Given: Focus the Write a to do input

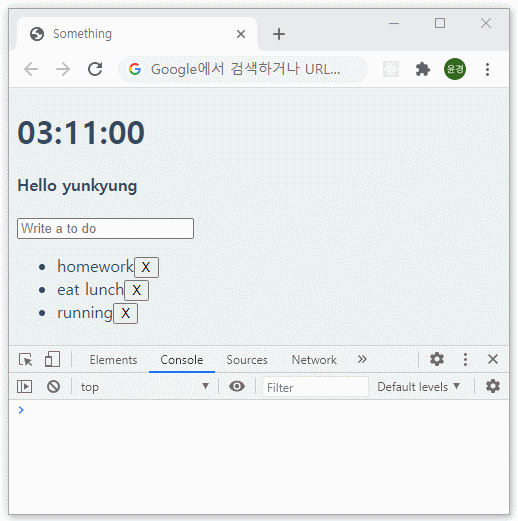Looking at the screenshot, I should click(x=105, y=229).
